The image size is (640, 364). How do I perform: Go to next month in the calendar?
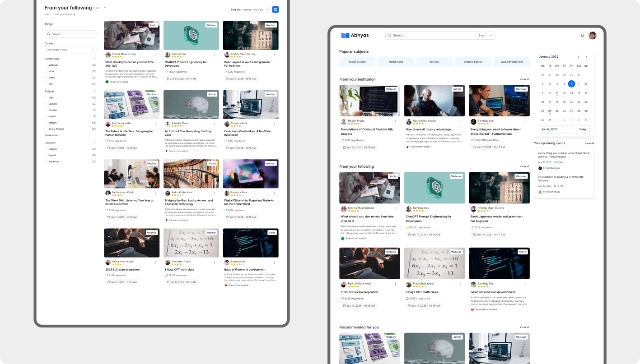point(586,57)
